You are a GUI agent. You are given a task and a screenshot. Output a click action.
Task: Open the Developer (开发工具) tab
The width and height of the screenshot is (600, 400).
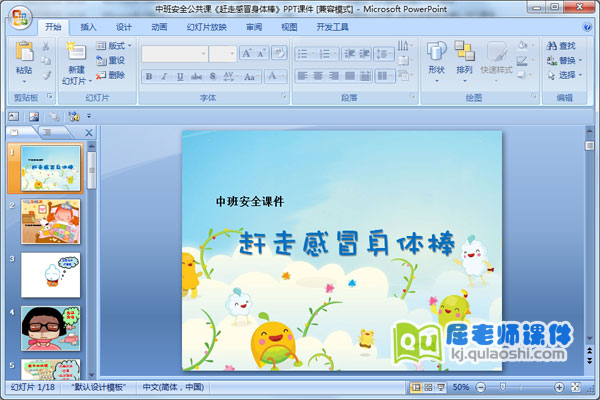pos(332,27)
